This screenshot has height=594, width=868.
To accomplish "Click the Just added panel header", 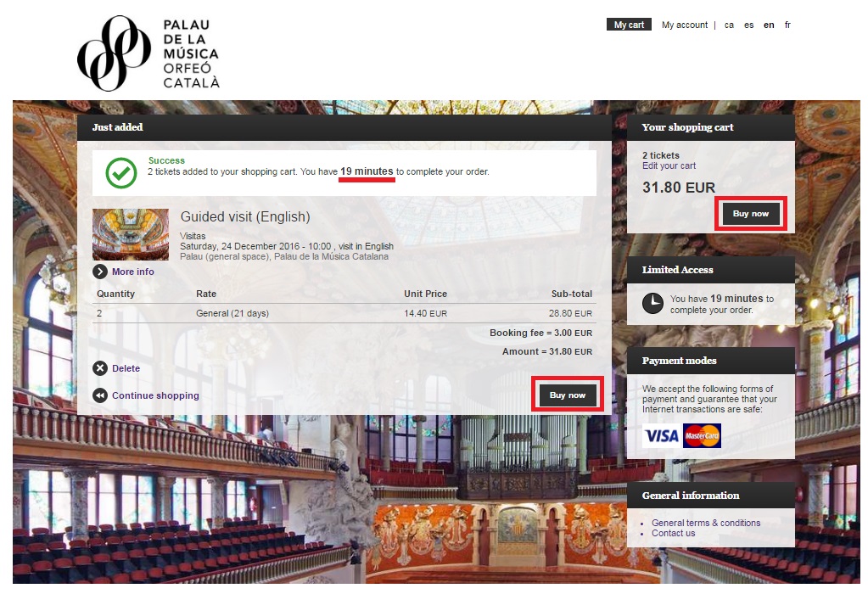I will [x=344, y=127].
